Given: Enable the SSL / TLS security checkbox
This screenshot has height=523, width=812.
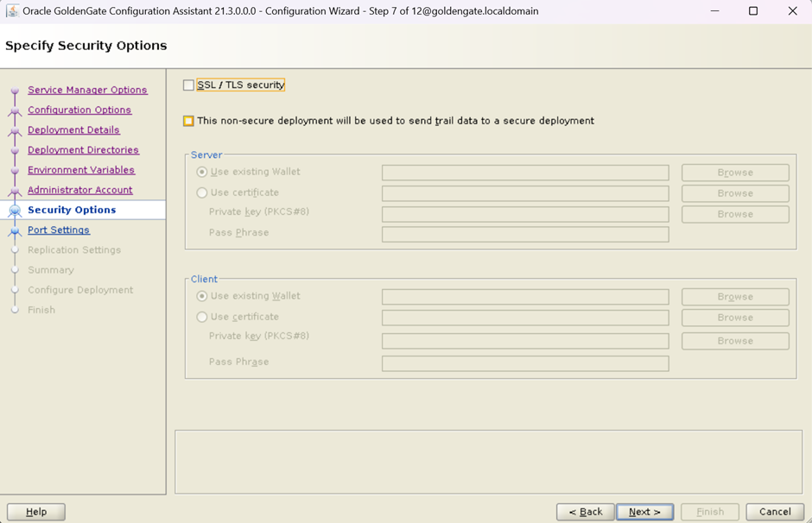Looking at the screenshot, I should (x=188, y=85).
